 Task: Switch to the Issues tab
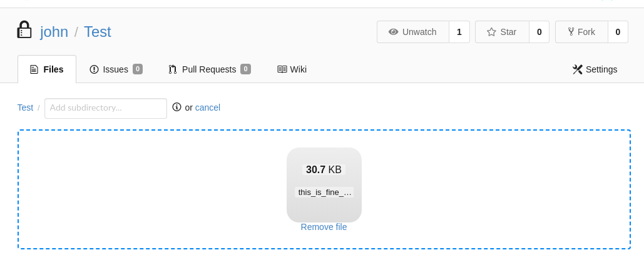click(x=116, y=69)
